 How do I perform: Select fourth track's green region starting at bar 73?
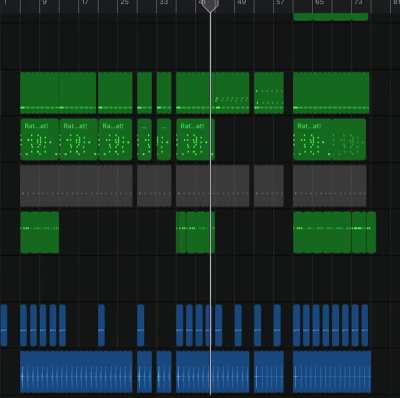(x=359, y=232)
